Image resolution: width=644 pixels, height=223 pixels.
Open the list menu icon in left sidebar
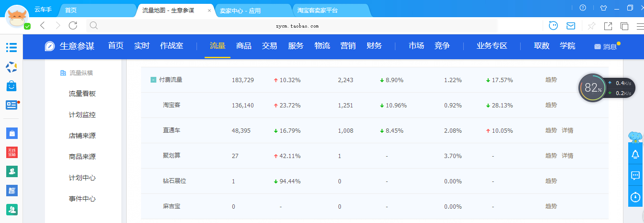pyautogui.click(x=11, y=47)
